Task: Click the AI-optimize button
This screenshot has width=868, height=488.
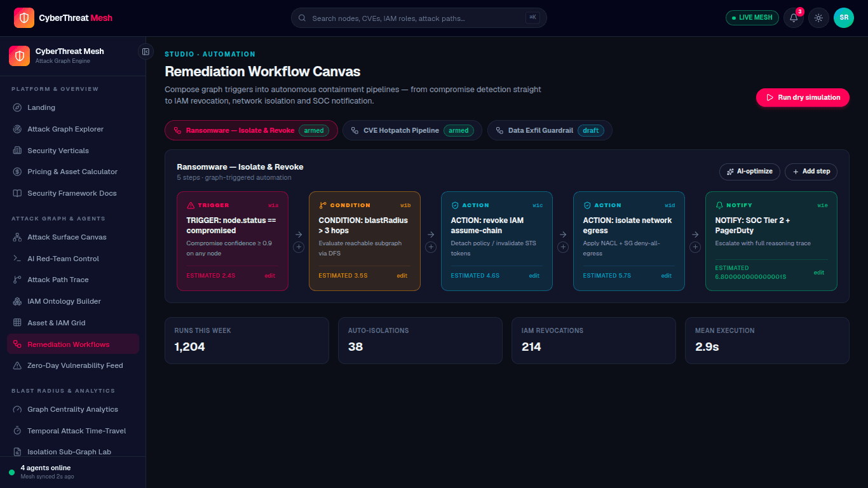Action: point(750,172)
